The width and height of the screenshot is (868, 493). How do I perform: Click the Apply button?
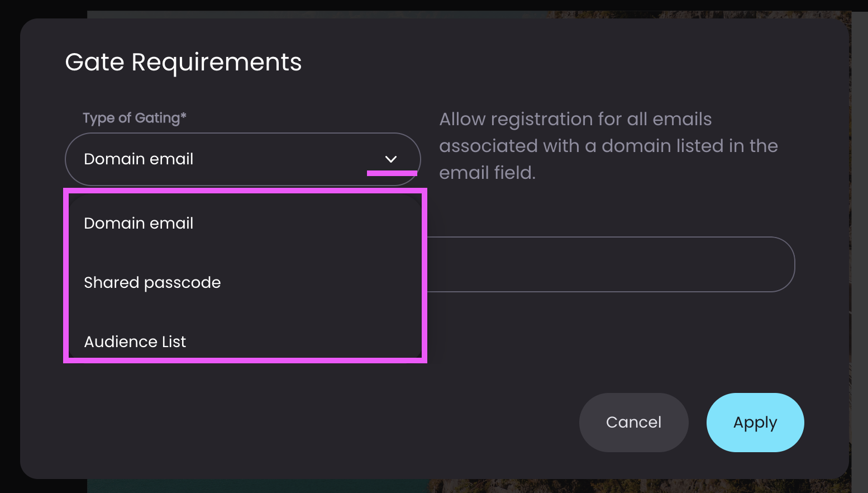pos(755,423)
